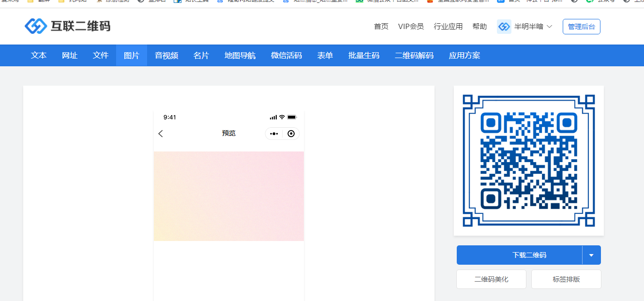The image size is (644, 301).
Task: Click the 帮助 link
Action: [x=479, y=27]
